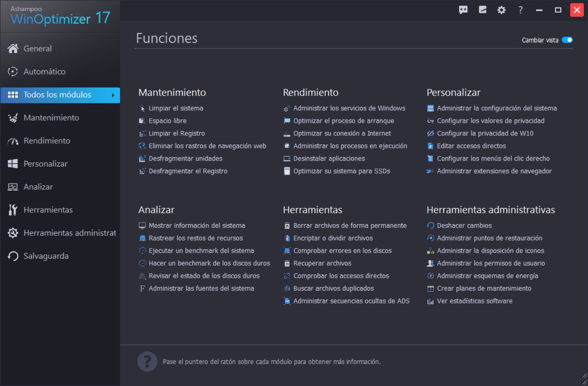Open Optimizar su conexión a Internet
588x386 pixels.
(342, 133)
